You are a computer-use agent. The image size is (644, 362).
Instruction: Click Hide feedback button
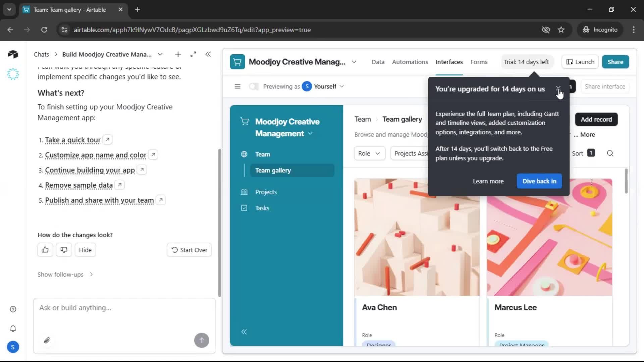click(85, 250)
